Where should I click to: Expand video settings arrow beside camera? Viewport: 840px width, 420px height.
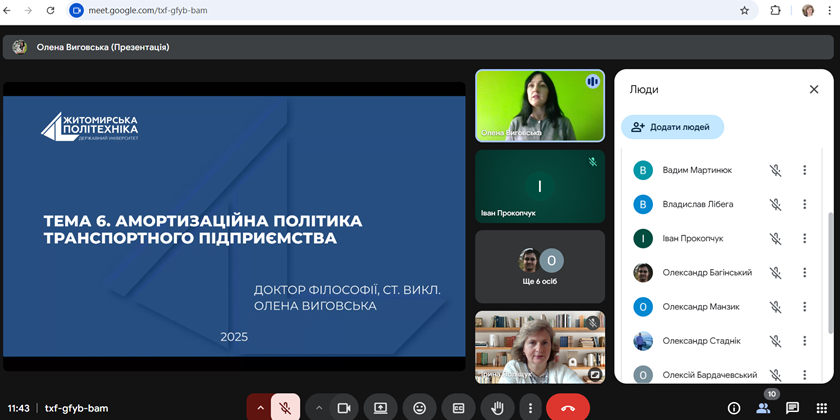click(x=319, y=408)
